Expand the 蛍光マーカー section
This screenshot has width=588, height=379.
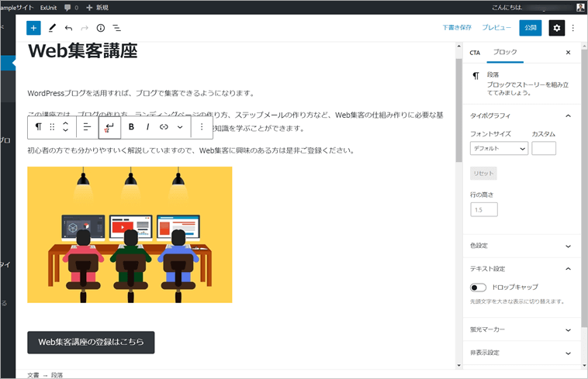[520, 329]
